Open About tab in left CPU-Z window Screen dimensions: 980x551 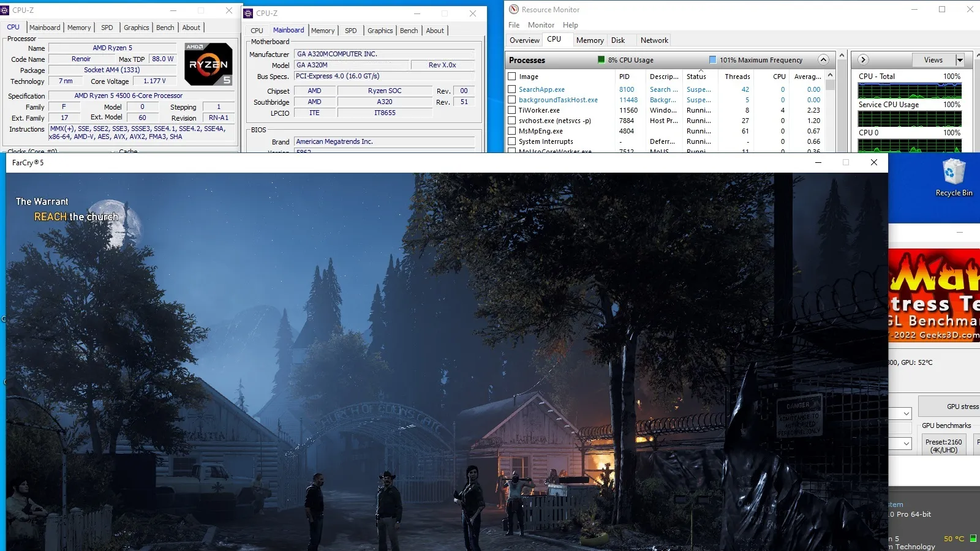[191, 28]
